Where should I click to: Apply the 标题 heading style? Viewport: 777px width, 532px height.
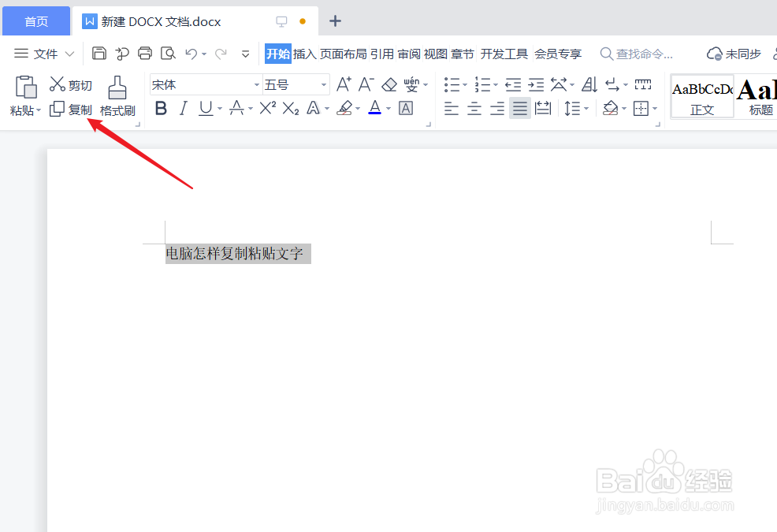click(x=756, y=97)
